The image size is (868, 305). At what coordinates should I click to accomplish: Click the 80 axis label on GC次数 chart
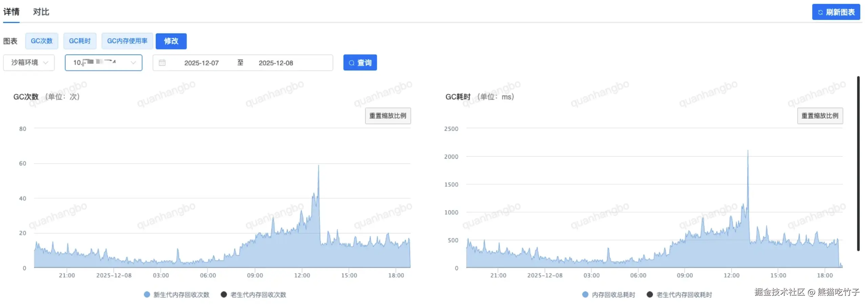click(23, 129)
